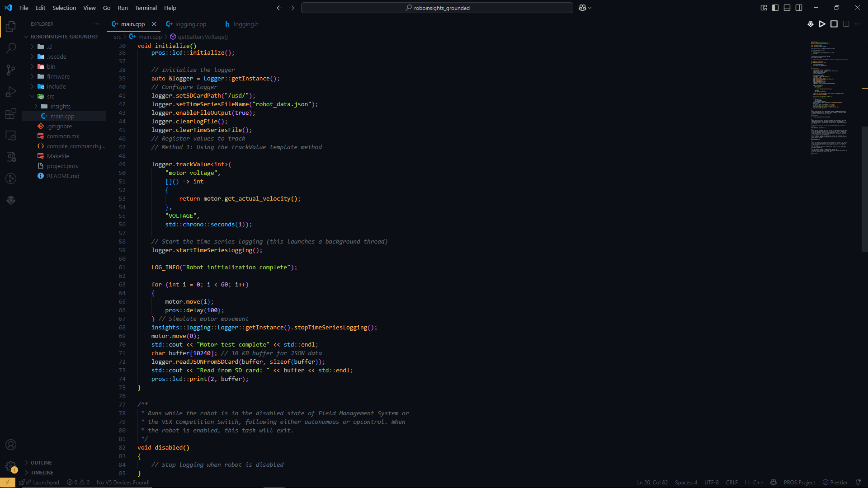Click PROS Project in the status bar
The image size is (868, 488).
coord(799,482)
